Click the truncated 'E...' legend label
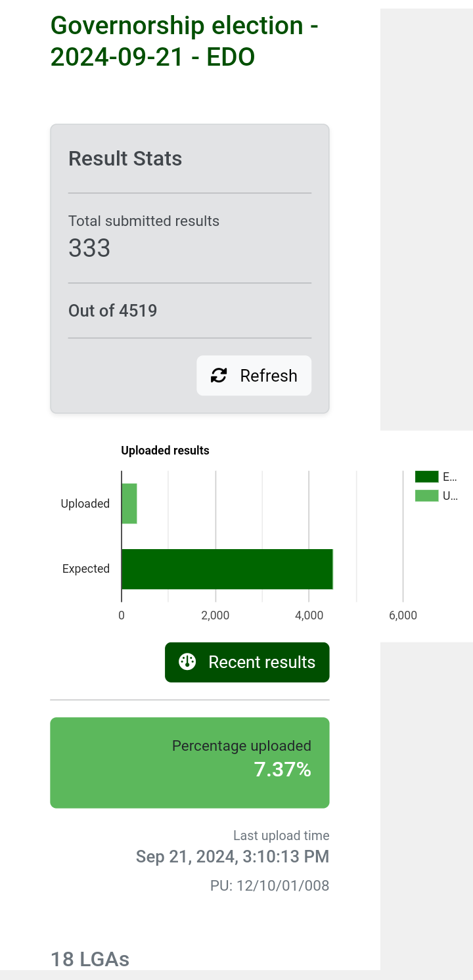 point(450,477)
